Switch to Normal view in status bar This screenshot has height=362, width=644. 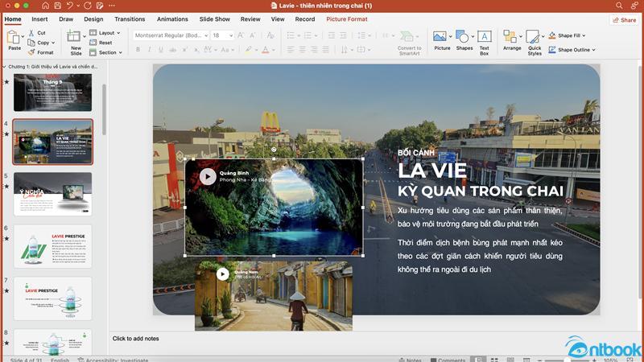pyautogui.click(x=478, y=360)
